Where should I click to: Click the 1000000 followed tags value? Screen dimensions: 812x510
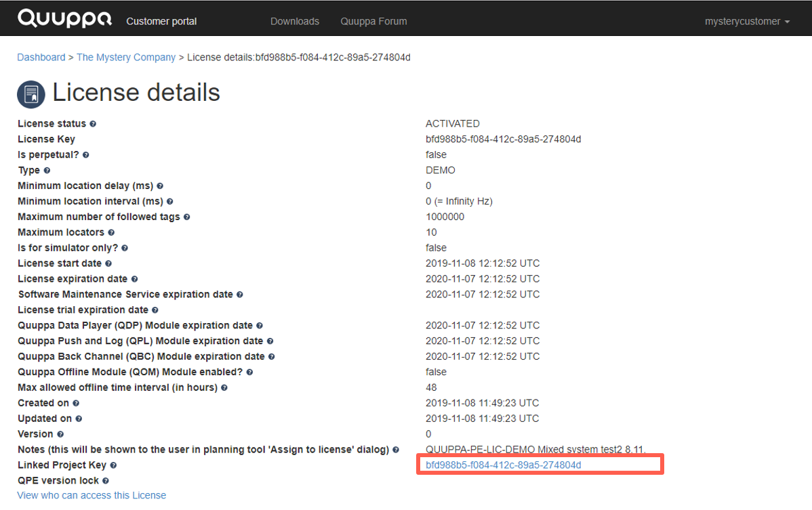(x=445, y=217)
